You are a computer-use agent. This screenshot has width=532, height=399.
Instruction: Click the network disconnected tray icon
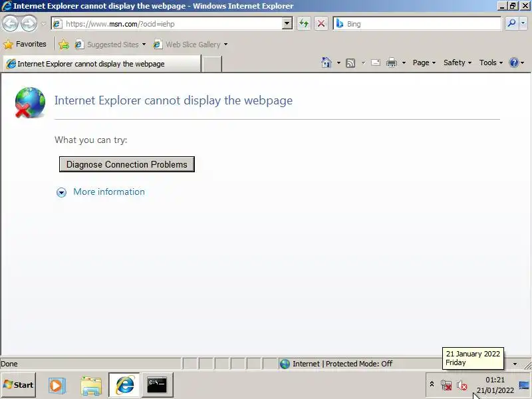(x=446, y=385)
